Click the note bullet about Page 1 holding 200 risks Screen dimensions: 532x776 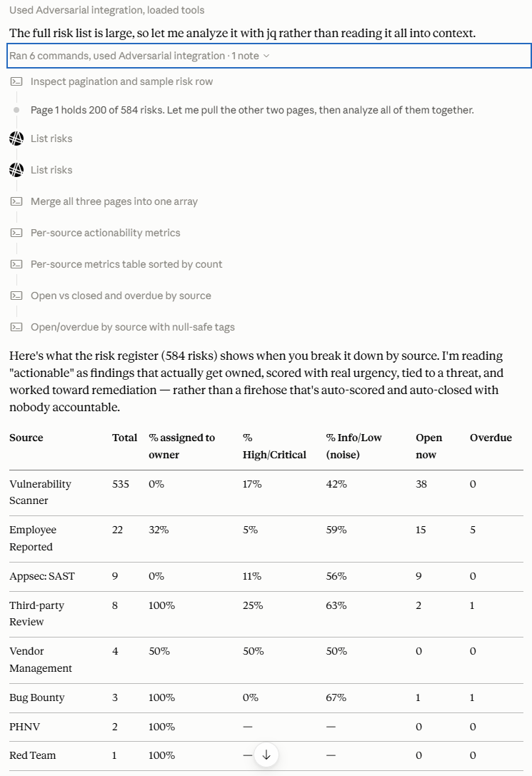point(252,110)
